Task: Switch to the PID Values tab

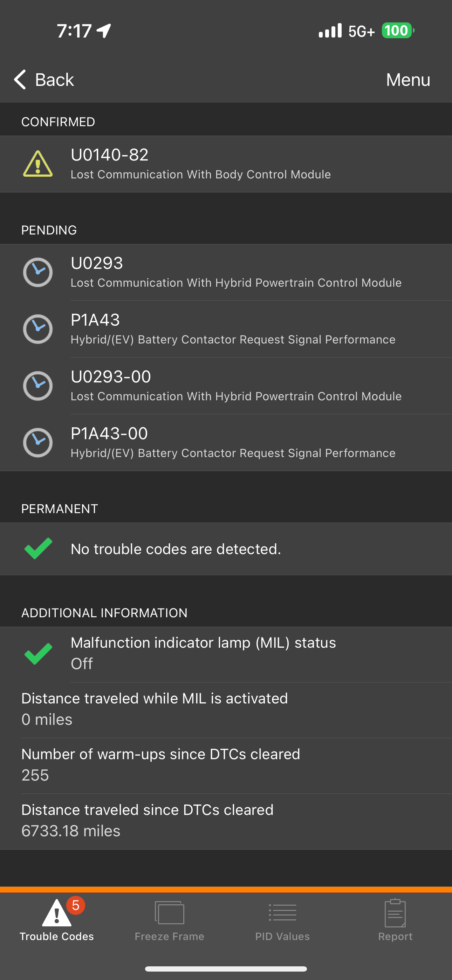Action: click(x=282, y=919)
